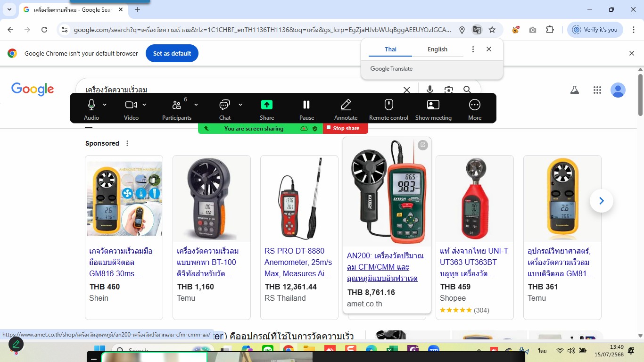Close the Google Translate popup

click(x=489, y=49)
